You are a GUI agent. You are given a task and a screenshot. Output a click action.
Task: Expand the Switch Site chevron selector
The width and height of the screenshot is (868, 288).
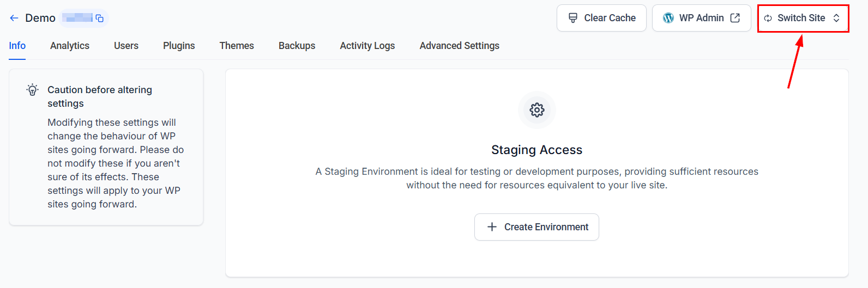836,18
